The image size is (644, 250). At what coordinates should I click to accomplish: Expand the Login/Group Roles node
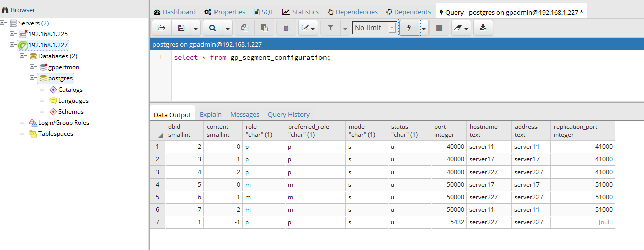click(22, 122)
